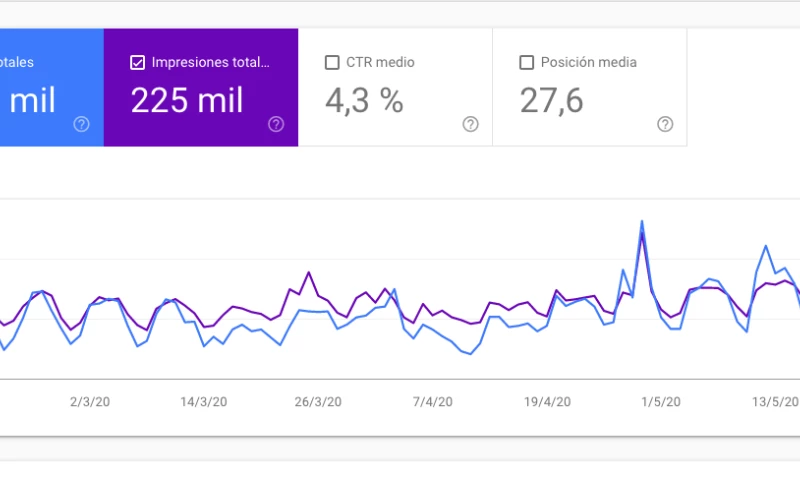Click the 4,3 % CTR value

[364, 101]
